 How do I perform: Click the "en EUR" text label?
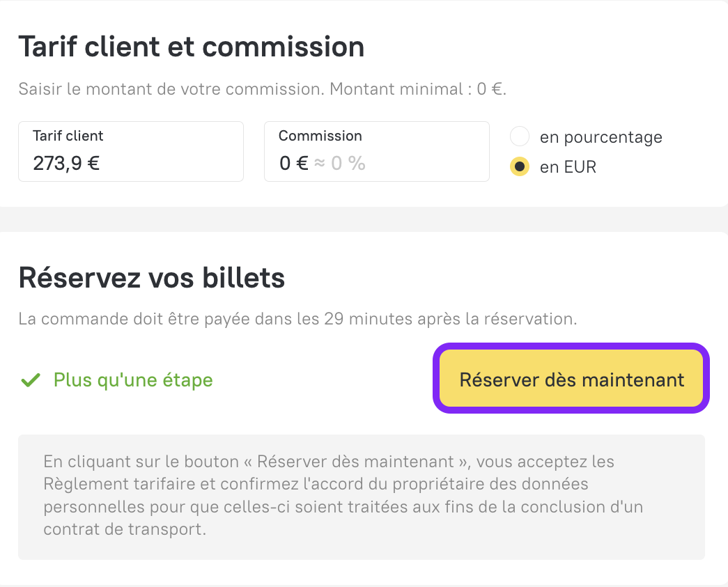568,167
